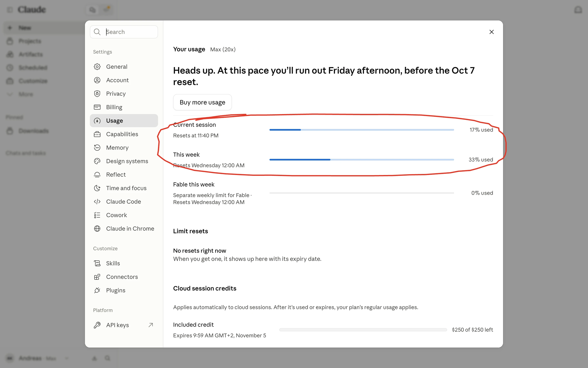Click the Time and focus moon icon
588x368 pixels.
(97, 188)
